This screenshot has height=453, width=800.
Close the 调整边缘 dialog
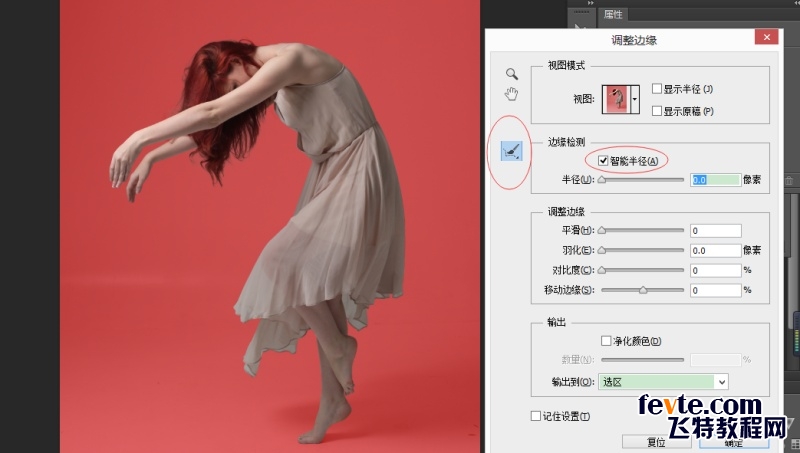pos(766,37)
